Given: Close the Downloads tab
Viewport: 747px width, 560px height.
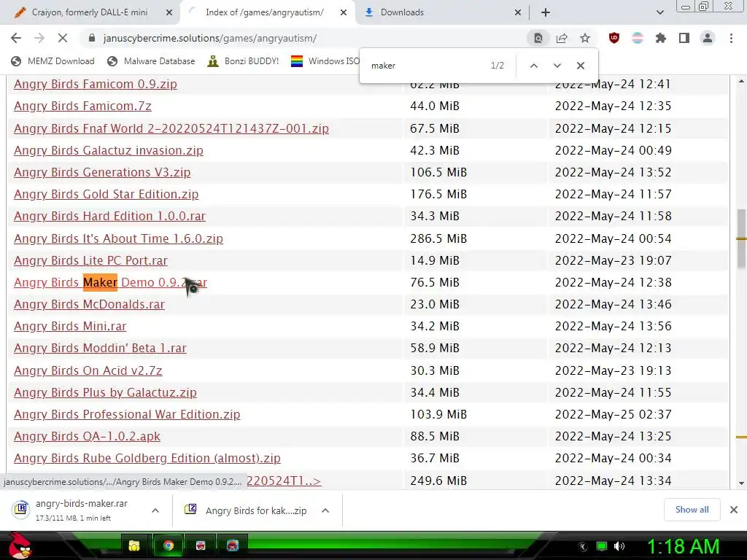Looking at the screenshot, I should (518, 12).
